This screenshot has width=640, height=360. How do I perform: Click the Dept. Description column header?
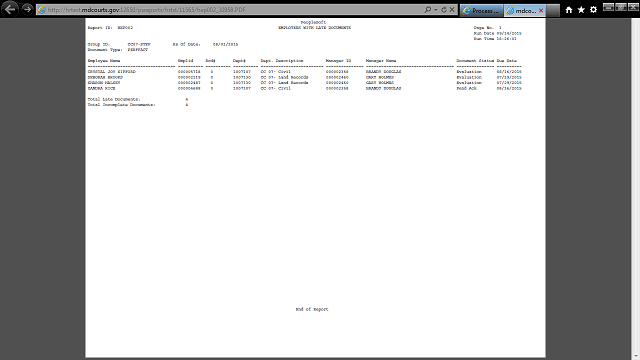click(x=282, y=61)
